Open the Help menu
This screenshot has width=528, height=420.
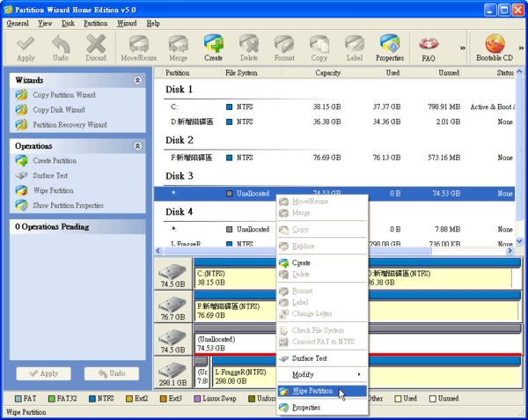tap(153, 23)
